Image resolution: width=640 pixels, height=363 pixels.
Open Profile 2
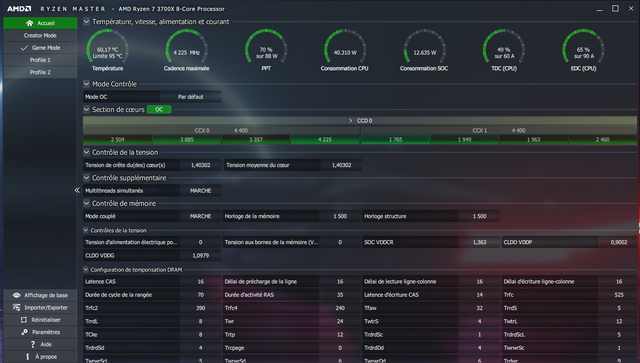tap(40, 72)
